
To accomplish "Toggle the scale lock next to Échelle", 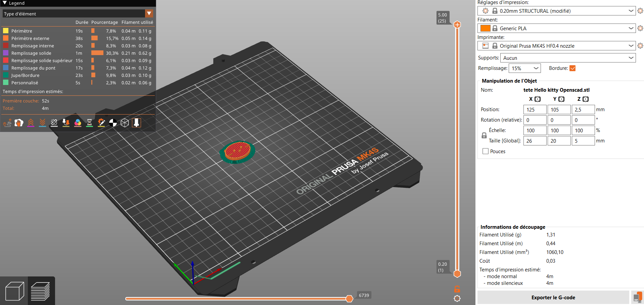I will (x=484, y=136).
